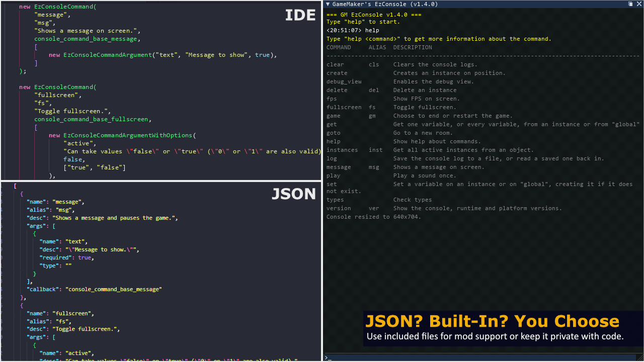Click the "version" command entry

click(339, 208)
